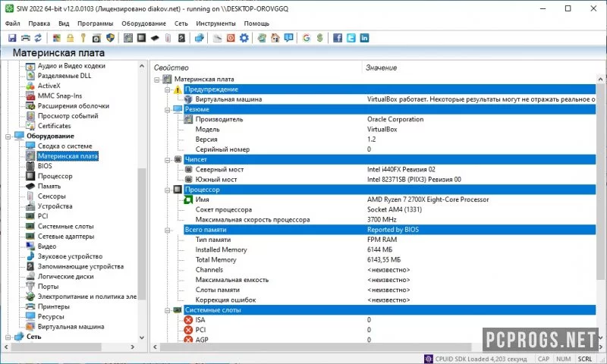Select Логические диски tree item
This screenshot has height=364, width=607.
click(65, 277)
